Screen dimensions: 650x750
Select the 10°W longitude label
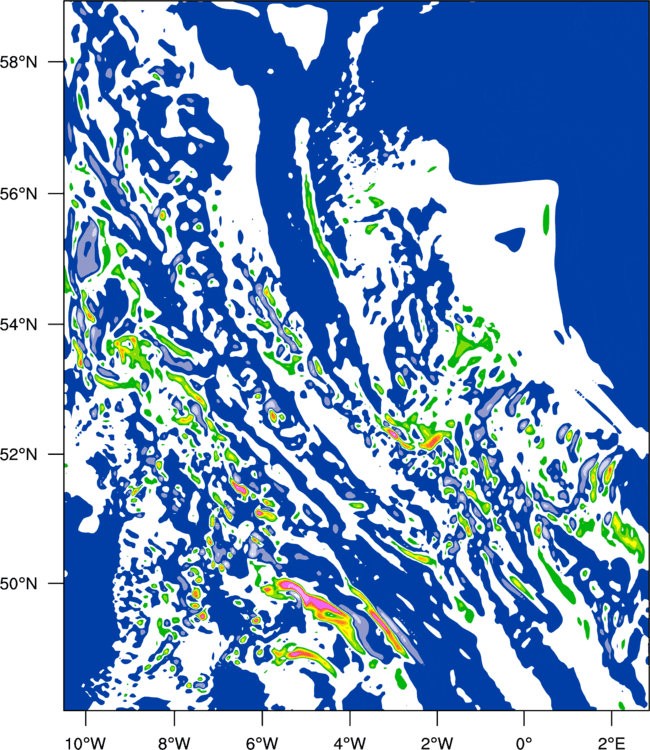(86, 743)
